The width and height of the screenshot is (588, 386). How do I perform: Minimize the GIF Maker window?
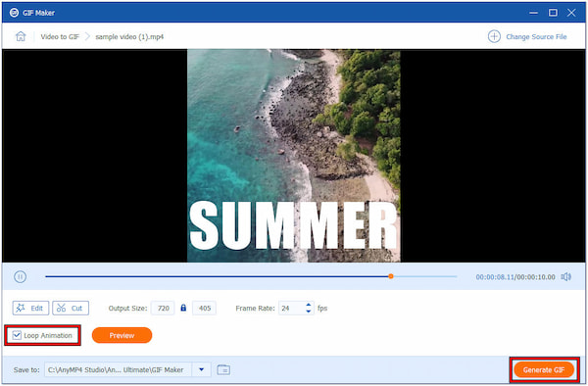pyautogui.click(x=533, y=13)
